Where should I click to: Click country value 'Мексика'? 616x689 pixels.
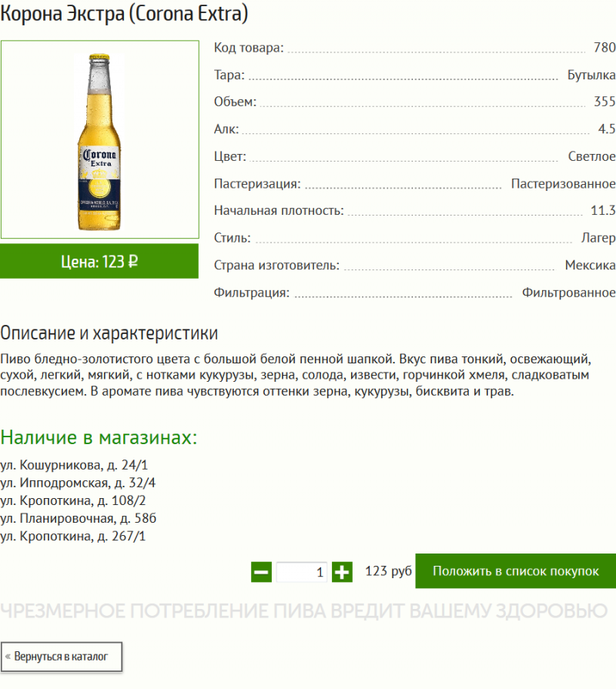[591, 265]
